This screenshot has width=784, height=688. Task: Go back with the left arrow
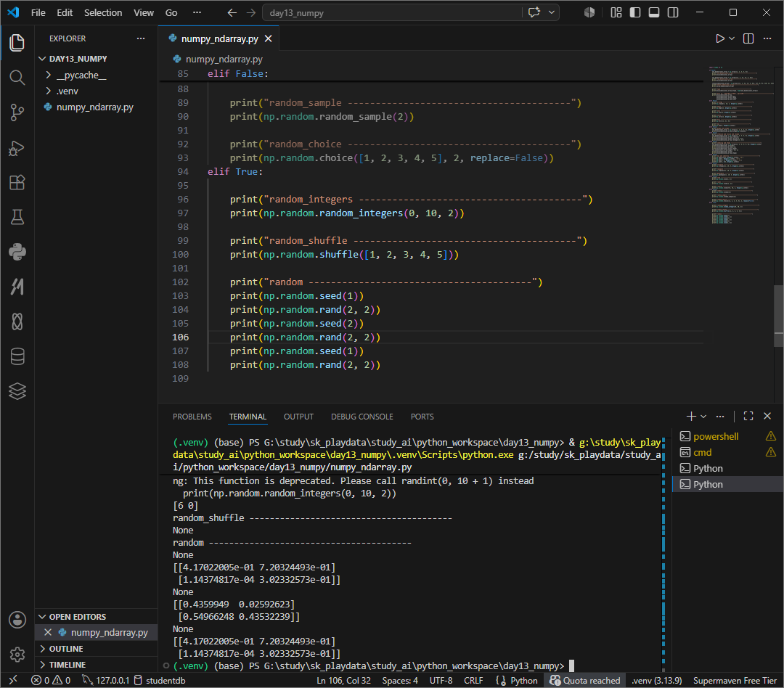pos(232,12)
